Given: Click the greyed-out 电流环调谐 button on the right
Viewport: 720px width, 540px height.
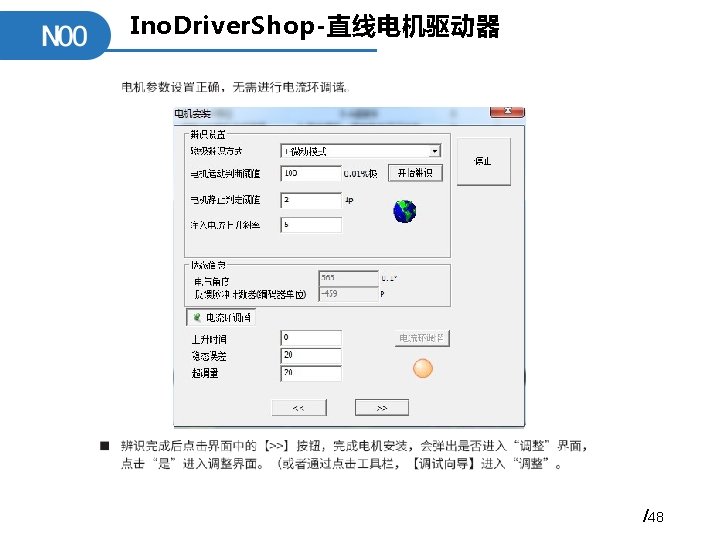Looking at the screenshot, I should pyautogui.click(x=422, y=338).
